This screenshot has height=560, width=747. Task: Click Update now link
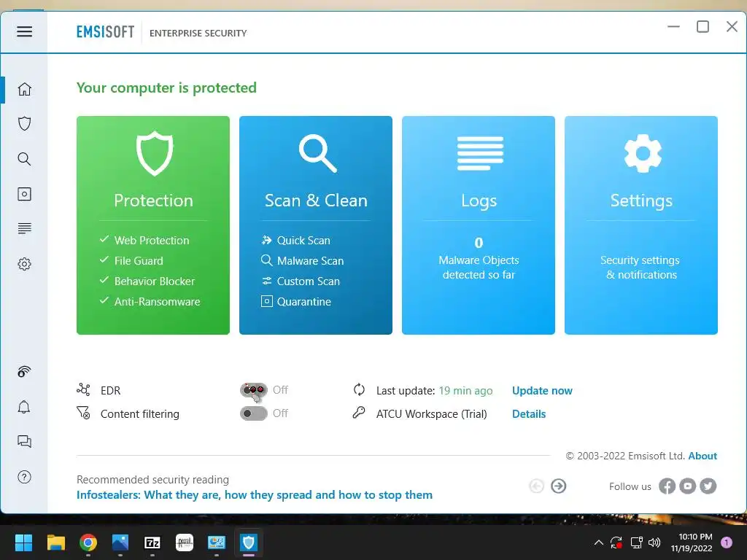pyautogui.click(x=542, y=391)
